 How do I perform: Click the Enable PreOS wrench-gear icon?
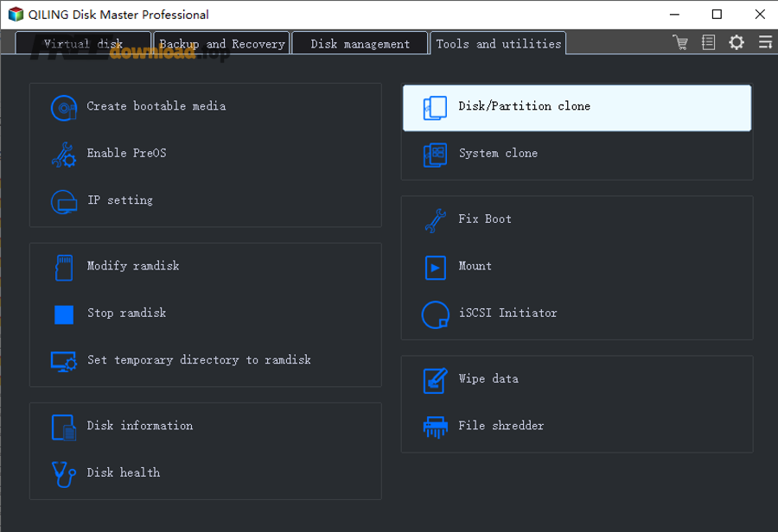tap(64, 155)
